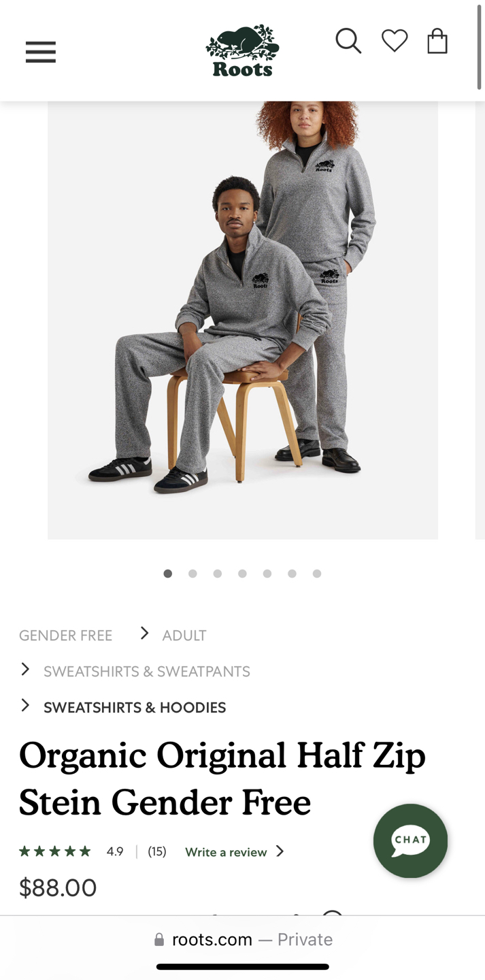The image size is (485, 980).
Task: Open the wishlist heart icon
Action: (x=395, y=41)
